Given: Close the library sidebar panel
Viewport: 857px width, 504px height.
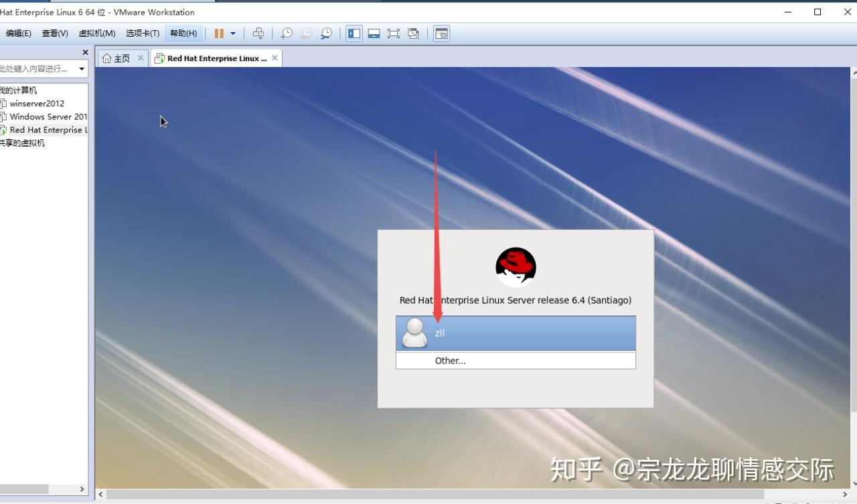Looking at the screenshot, I should coord(85,52).
